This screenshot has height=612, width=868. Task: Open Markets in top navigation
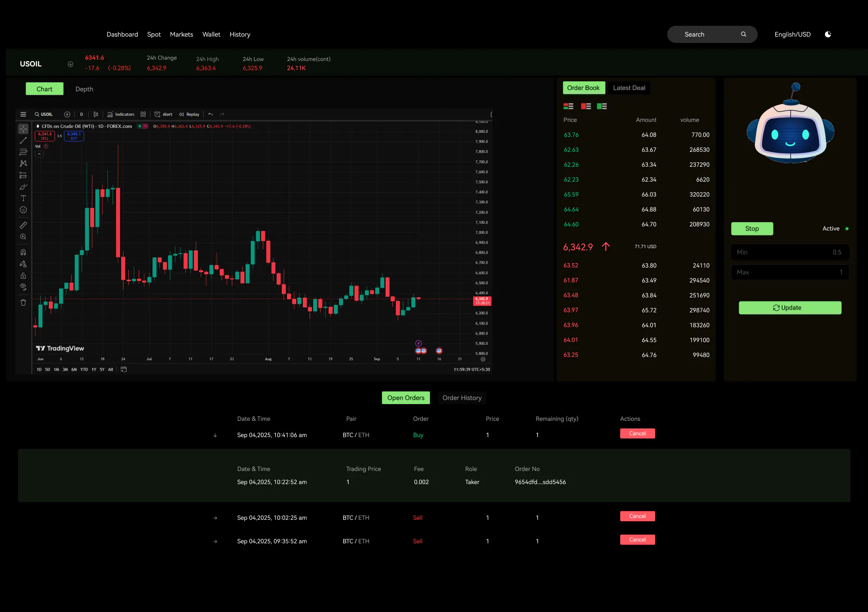coord(181,34)
